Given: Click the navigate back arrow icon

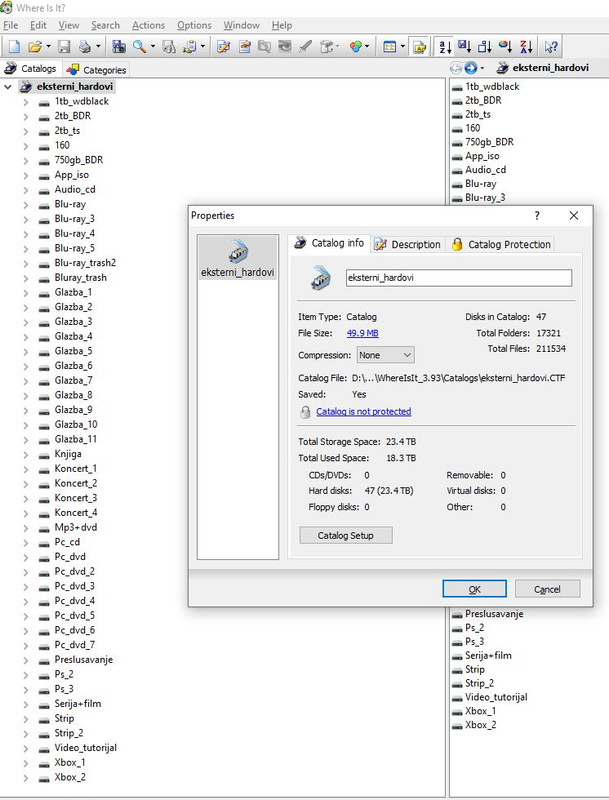Looking at the screenshot, I should click(455, 68).
